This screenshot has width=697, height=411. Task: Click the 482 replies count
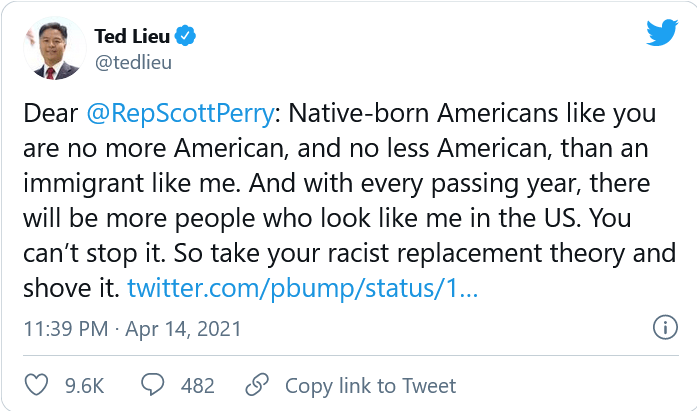[x=197, y=385]
